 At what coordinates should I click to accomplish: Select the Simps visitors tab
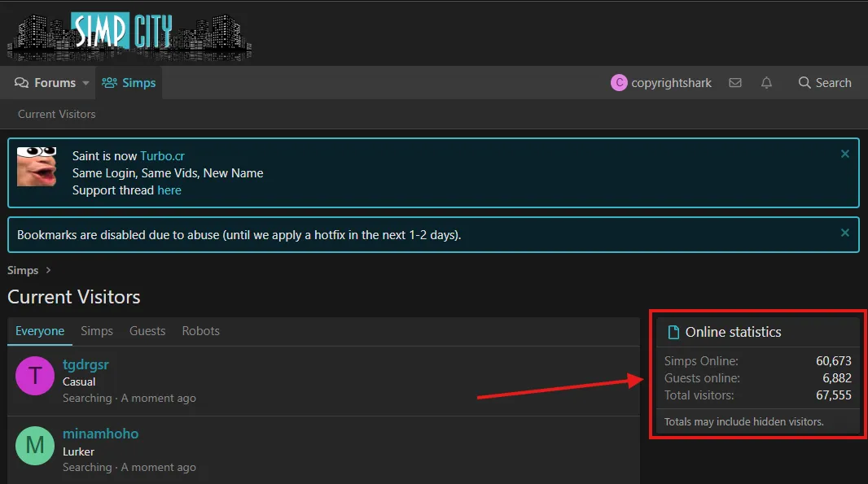pyautogui.click(x=97, y=331)
